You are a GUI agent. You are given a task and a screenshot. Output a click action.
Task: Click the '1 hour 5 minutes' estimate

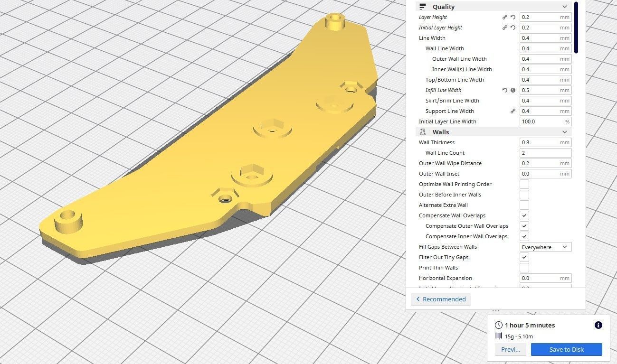(530, 325)
